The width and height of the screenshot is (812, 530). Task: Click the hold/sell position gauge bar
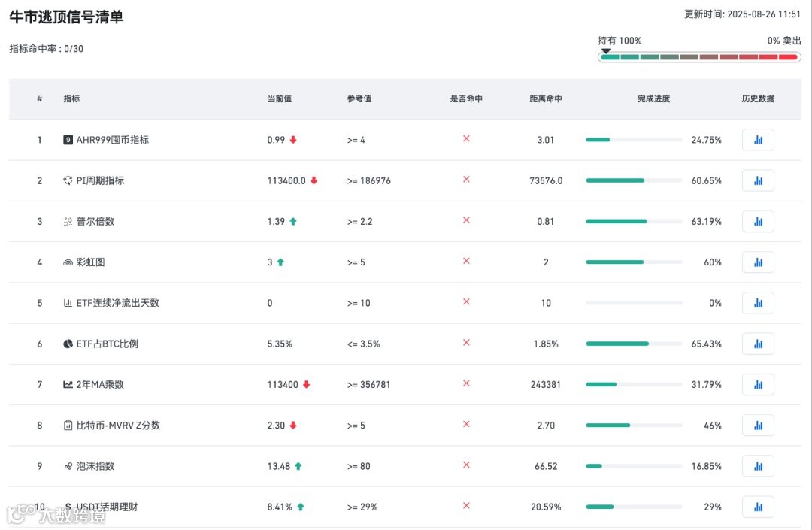pos(698,57)
